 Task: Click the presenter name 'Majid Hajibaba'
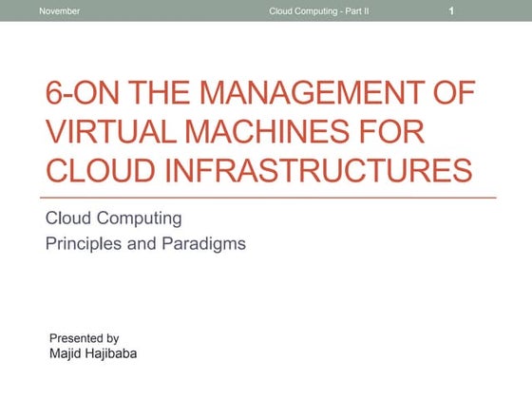(x=93, y=353)
